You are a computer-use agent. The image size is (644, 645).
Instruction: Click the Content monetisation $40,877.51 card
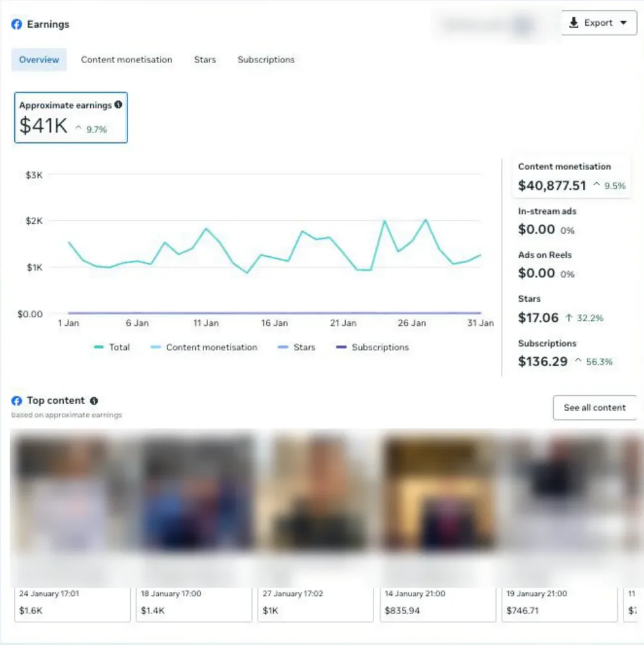pos(572,177)
